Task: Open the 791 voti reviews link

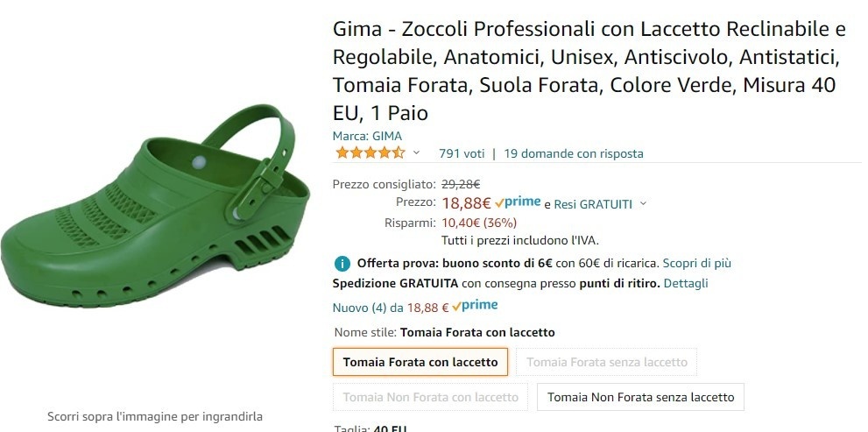Action: pos(462,153)
